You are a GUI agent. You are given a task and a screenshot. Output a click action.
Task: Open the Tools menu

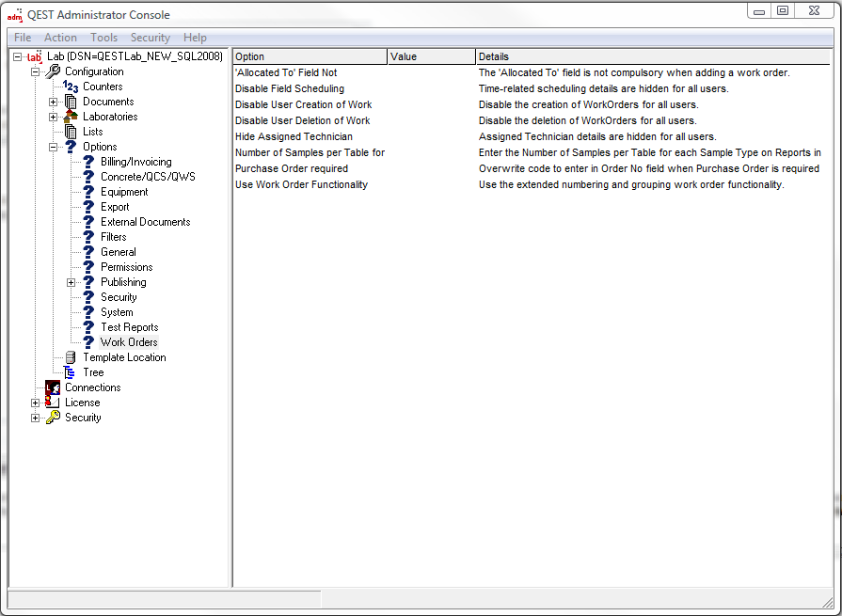click(x=103, y=38)
